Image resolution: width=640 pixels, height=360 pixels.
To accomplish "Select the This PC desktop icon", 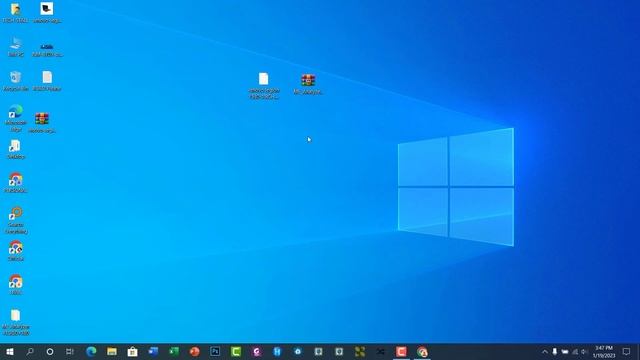I will [x=16, y=47].
